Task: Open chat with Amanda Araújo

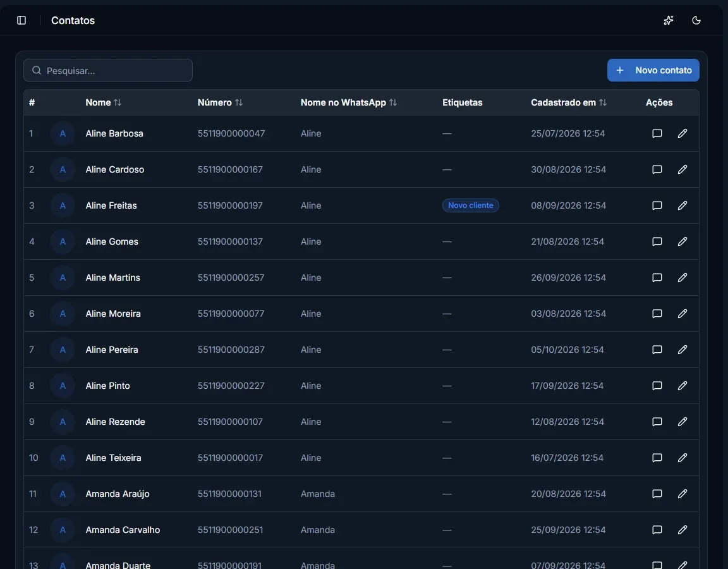Action: [x=657, y=494]
